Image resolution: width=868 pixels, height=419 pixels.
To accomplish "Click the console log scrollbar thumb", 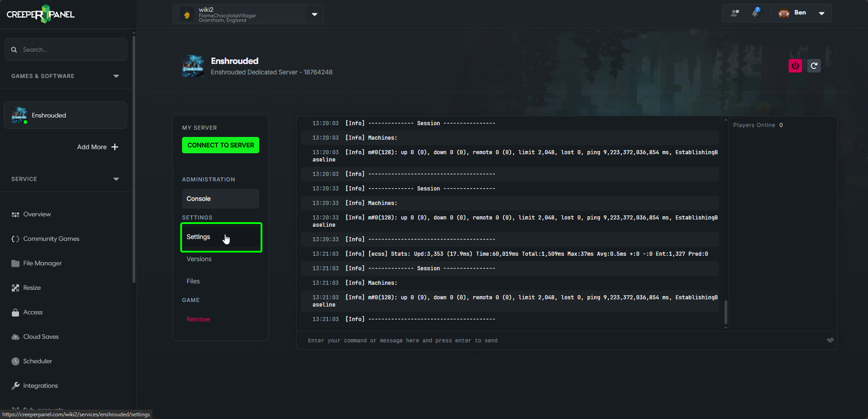I will coord(725,312).
